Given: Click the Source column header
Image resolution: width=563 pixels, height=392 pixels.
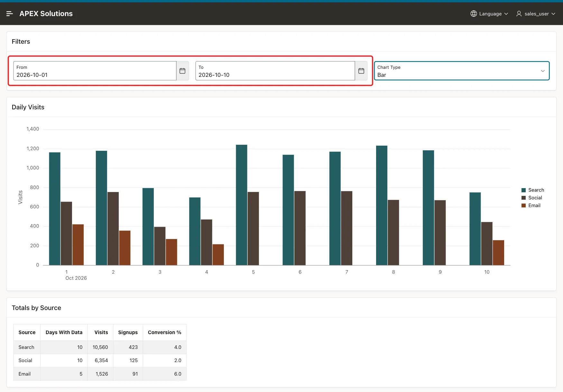Looking at the screenshot, I should [27, 333].
